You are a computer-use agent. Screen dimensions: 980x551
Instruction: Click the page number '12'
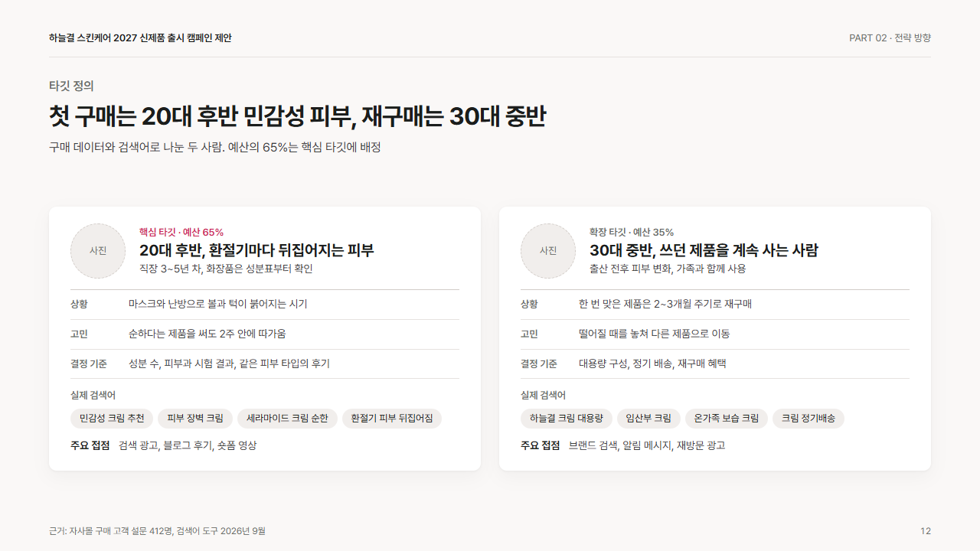[926, 531]
